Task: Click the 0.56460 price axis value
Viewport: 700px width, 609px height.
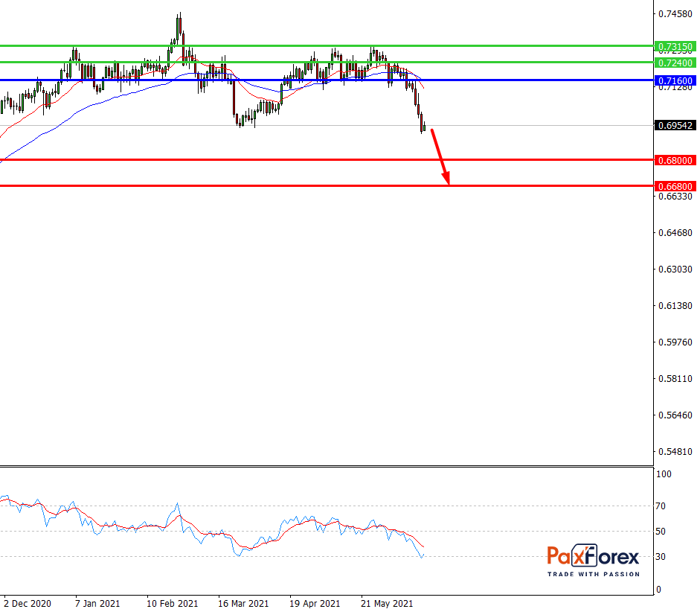Action: tap(675, 415)
